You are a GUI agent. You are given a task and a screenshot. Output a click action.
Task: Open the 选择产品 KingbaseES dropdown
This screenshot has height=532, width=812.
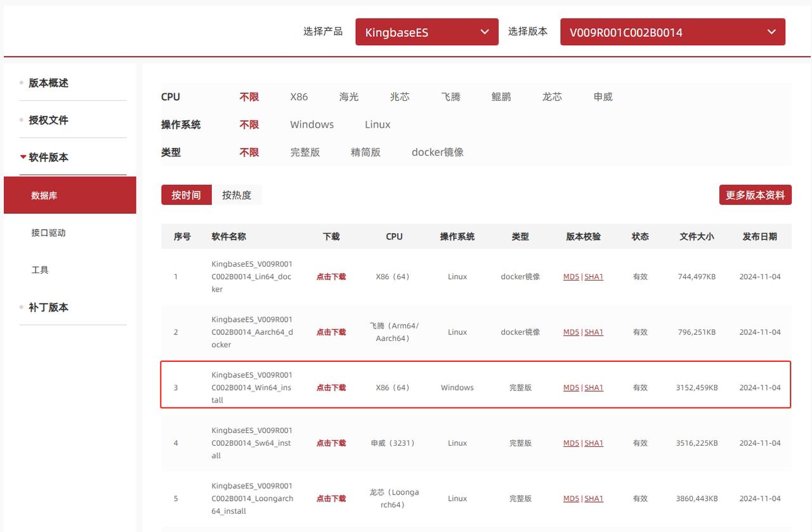click(426, 32)
